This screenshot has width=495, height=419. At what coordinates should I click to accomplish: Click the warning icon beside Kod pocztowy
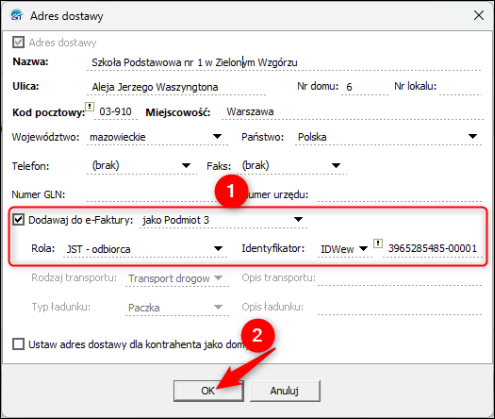coord(89,107)
